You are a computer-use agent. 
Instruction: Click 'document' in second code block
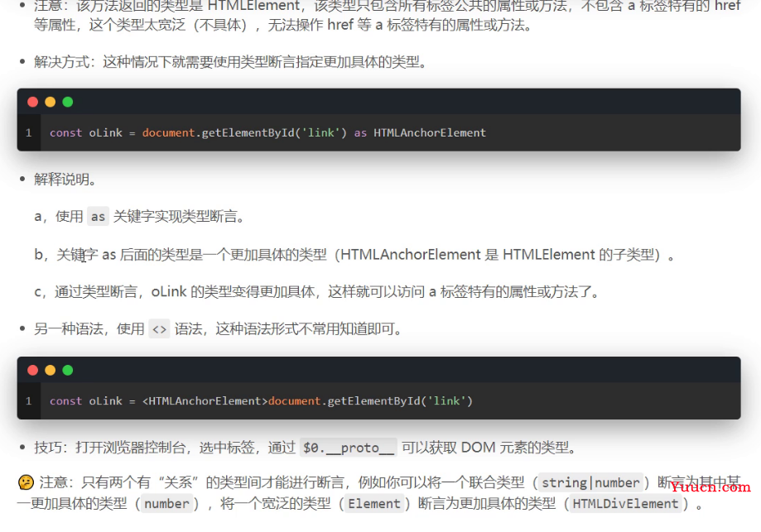click(295, 401)
